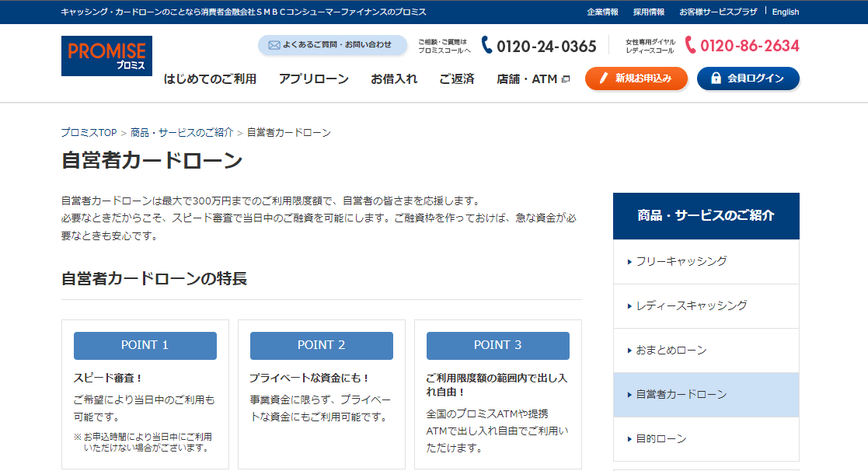Image resolution: width=868 pixels, height=471 pixels.
Task: Open お客様サービスプラザ link
Action: pyautogui.click(x=718, y=12)
